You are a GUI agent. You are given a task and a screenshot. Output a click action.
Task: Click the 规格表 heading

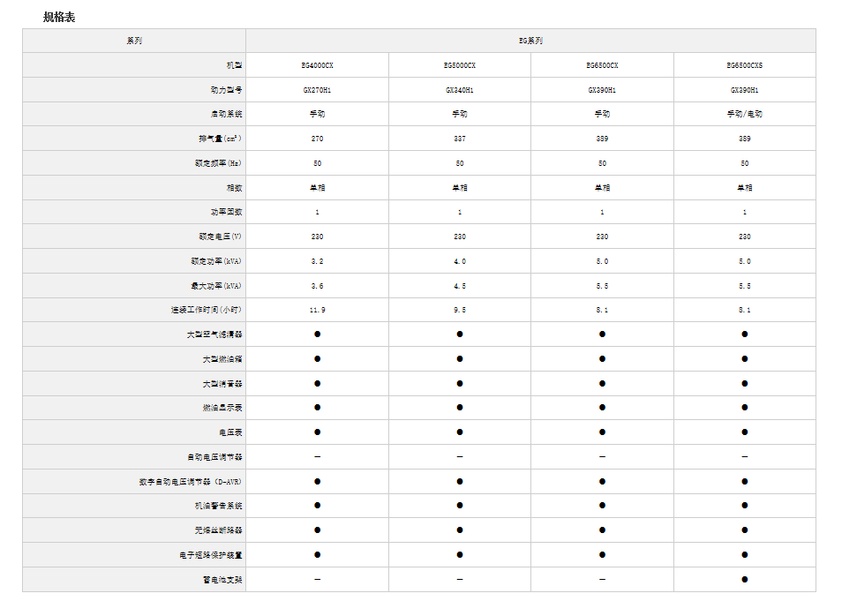59,17
